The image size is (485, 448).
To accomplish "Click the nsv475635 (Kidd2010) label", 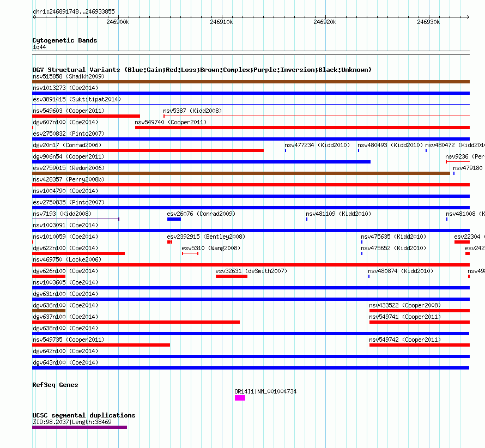I will [x=393, y=237].
